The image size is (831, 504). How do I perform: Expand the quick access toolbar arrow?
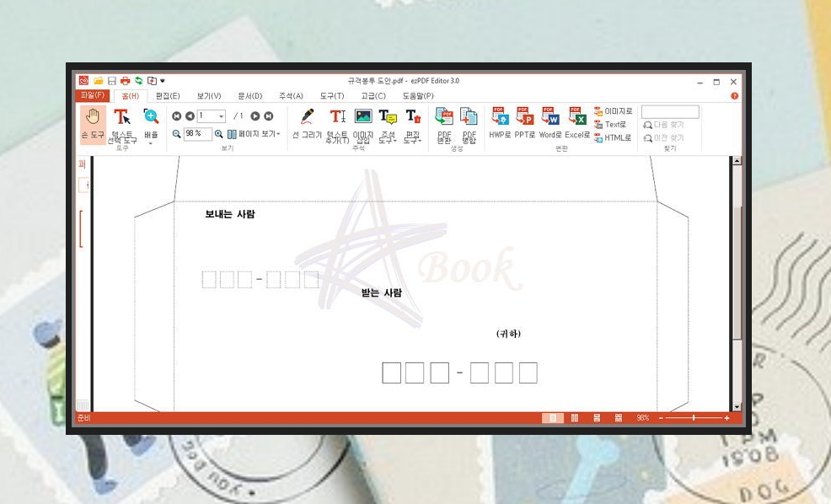[163, 81]
